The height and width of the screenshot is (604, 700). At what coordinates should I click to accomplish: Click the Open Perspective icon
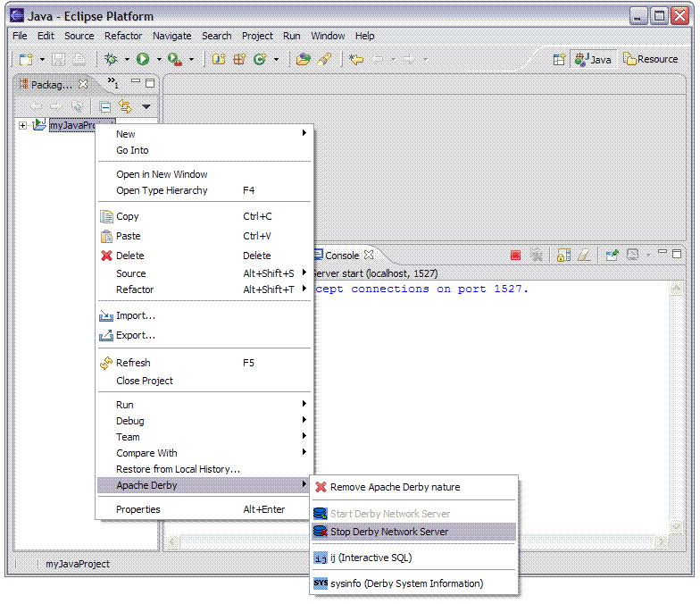[x=559, y=60]
